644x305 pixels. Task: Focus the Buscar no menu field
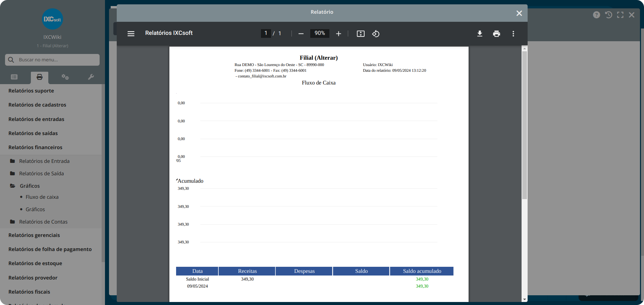pos(52,60)
